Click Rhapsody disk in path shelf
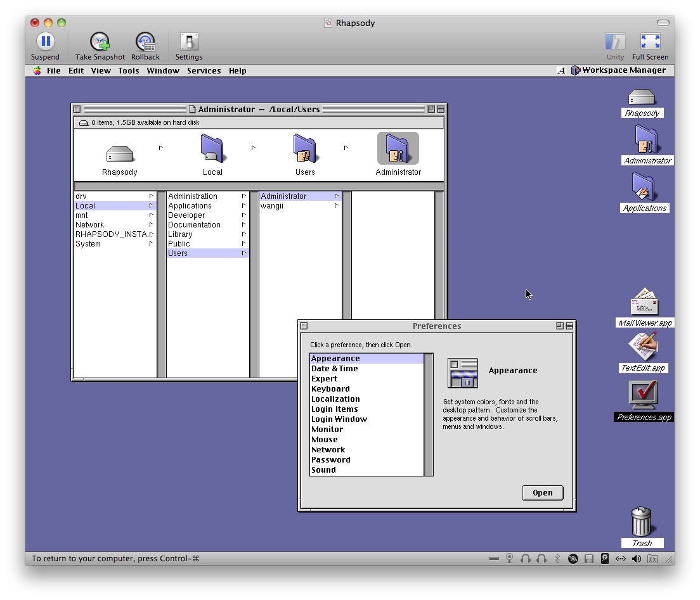The height and width of the screenshot is (600, 700). point(120,153)
